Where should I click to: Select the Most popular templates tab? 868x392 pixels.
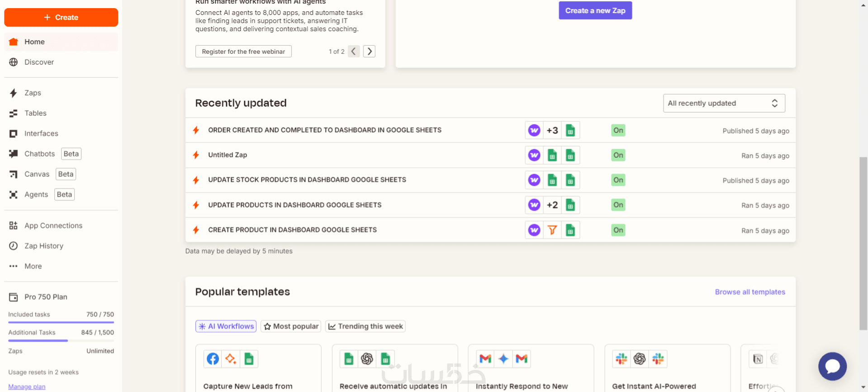tap(291, 326)
